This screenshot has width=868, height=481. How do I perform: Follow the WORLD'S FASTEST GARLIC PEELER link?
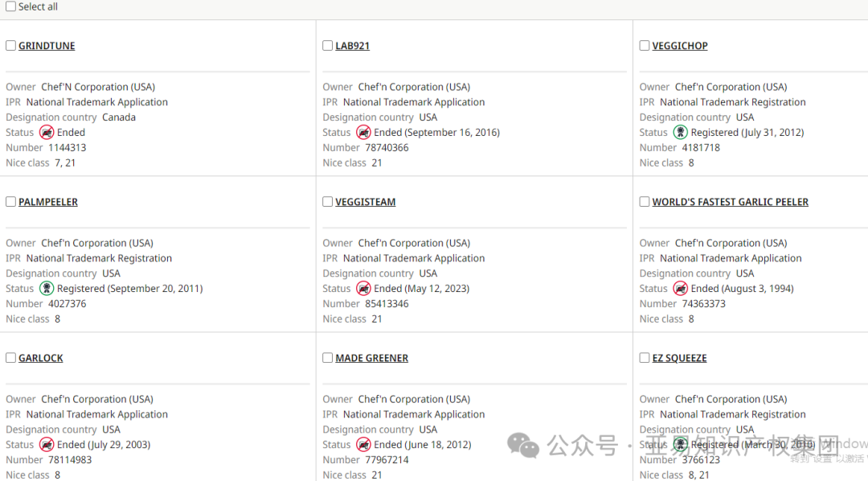point(730,203)
